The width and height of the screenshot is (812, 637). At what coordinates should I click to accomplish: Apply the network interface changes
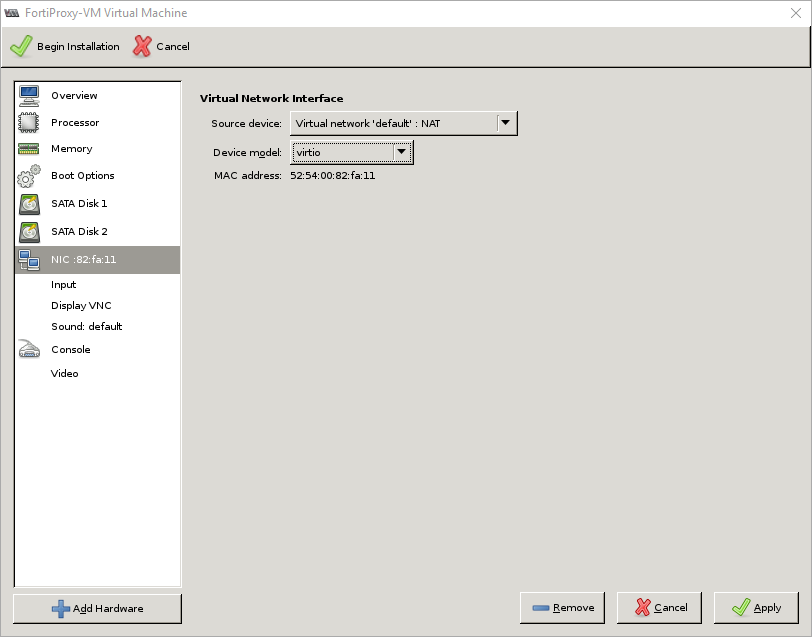pos(756,607)
